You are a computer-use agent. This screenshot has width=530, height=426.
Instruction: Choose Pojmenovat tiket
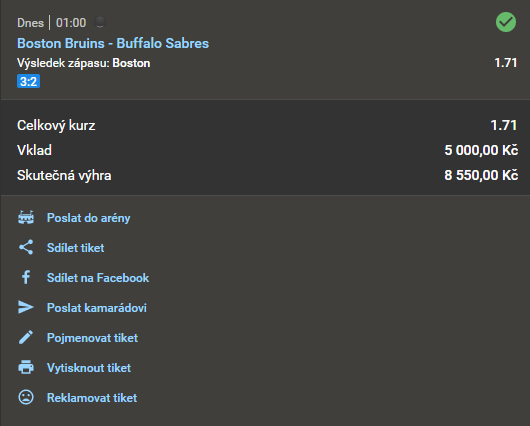click(x=92, y=338)
